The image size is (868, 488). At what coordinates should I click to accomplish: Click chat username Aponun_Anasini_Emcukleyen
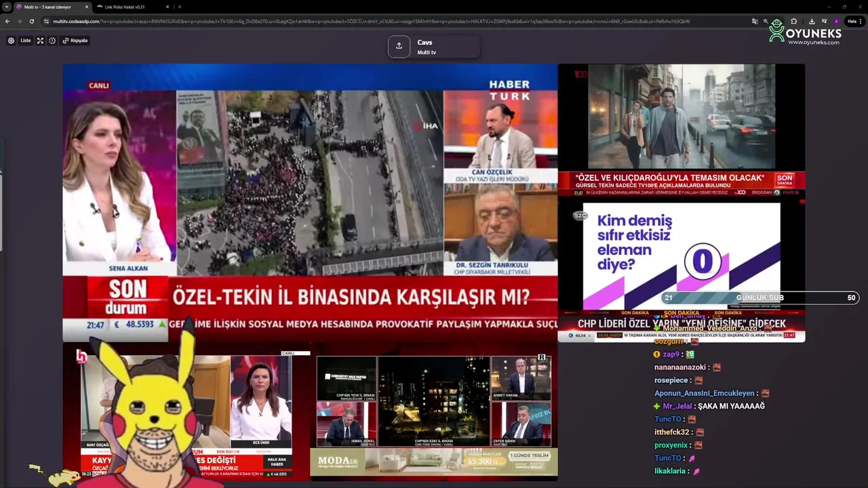pyautogui.click(x=705, y=393)
